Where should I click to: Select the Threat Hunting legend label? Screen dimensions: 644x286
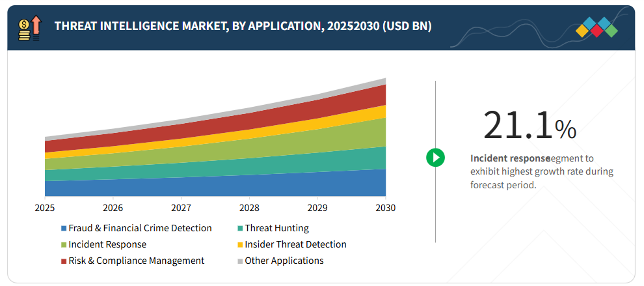pos(276,228)
